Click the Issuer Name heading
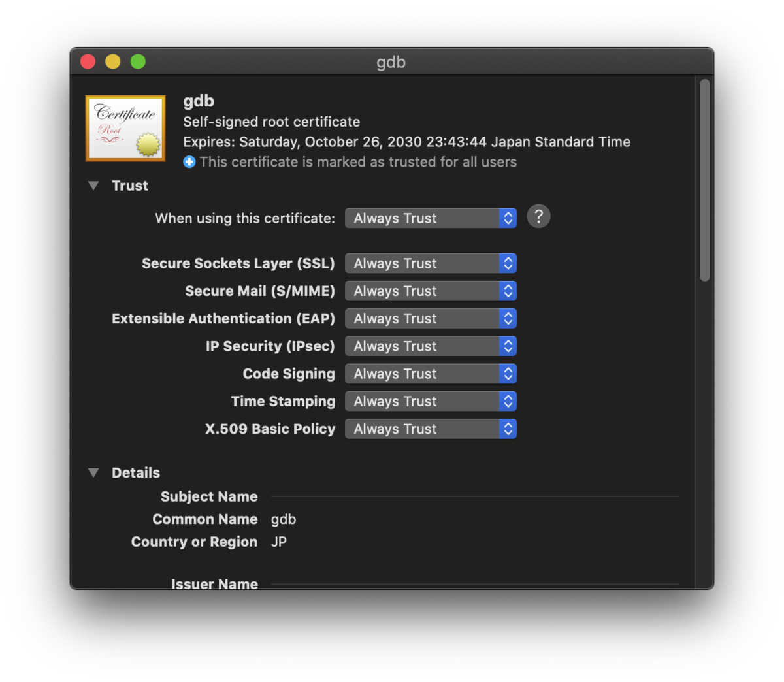 coord(214,583)
